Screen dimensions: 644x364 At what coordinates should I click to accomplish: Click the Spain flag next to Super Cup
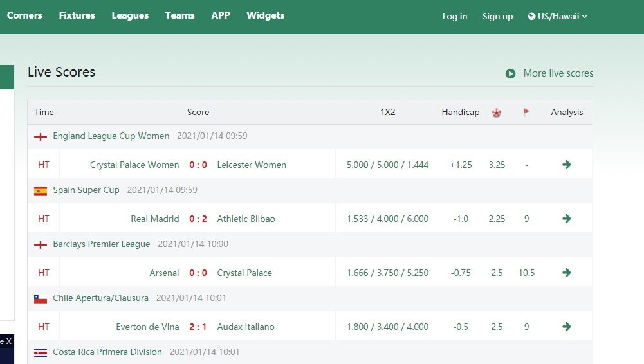(x=41, y=190)
